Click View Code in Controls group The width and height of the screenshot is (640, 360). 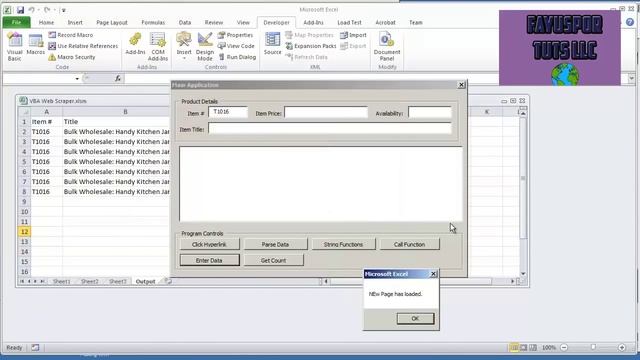pyautogui.click(x=236, y=46)
